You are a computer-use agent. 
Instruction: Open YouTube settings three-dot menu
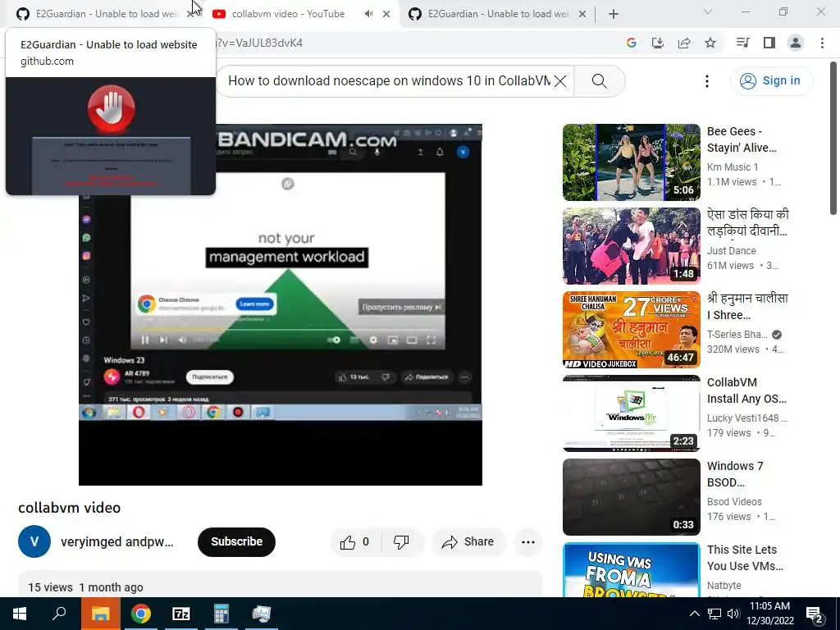point(707,81)
